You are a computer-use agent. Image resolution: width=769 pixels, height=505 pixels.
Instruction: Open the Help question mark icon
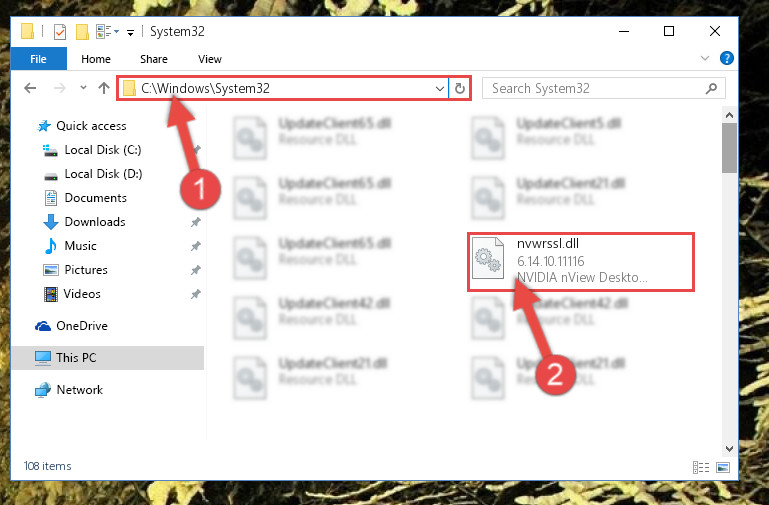(726, 58)
